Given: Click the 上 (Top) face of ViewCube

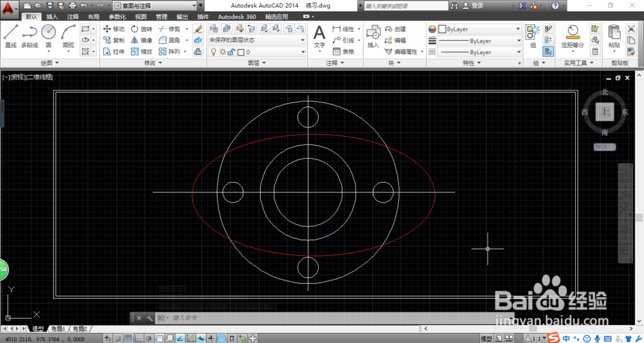Looking at the screenshot, I should (605, 112).
